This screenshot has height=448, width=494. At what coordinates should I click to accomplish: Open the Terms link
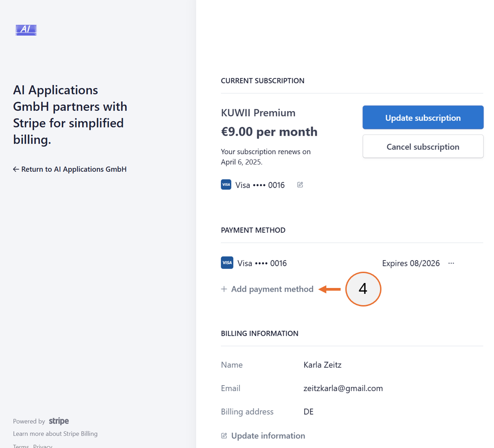pyautogui.click(x=21, y=446)
